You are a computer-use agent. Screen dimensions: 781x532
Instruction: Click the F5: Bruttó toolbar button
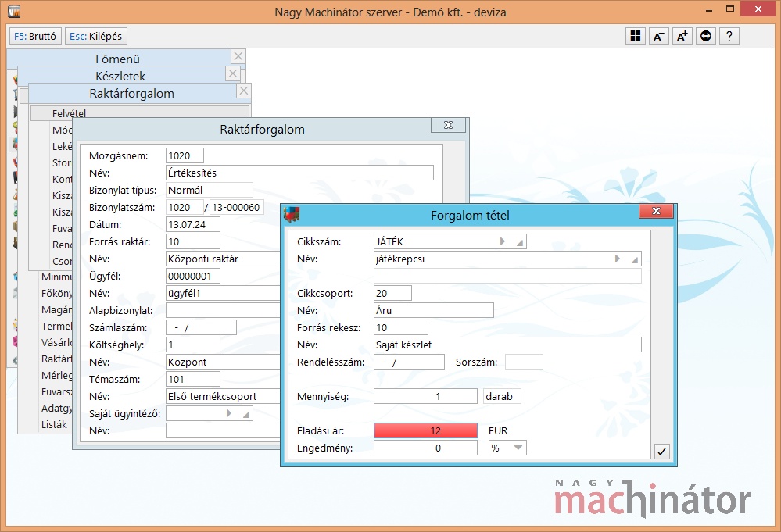pyautogui.click(x=35, y=37)
